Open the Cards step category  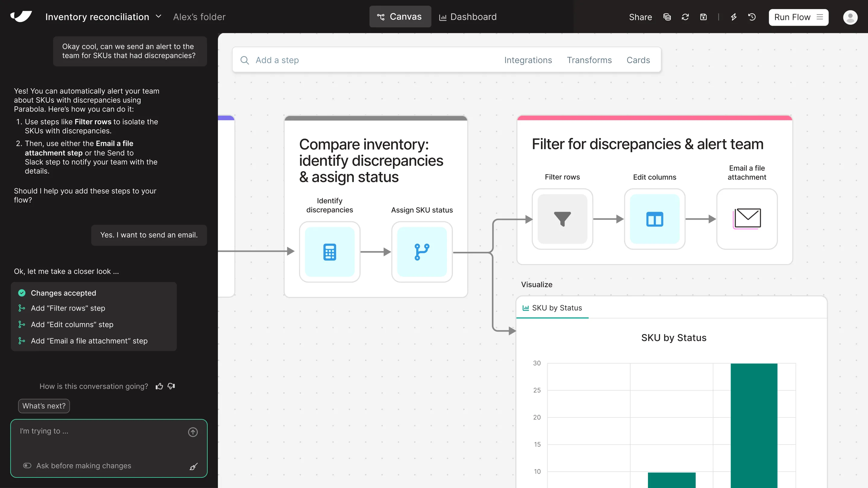pyautogui.click(x=638, y=60)
